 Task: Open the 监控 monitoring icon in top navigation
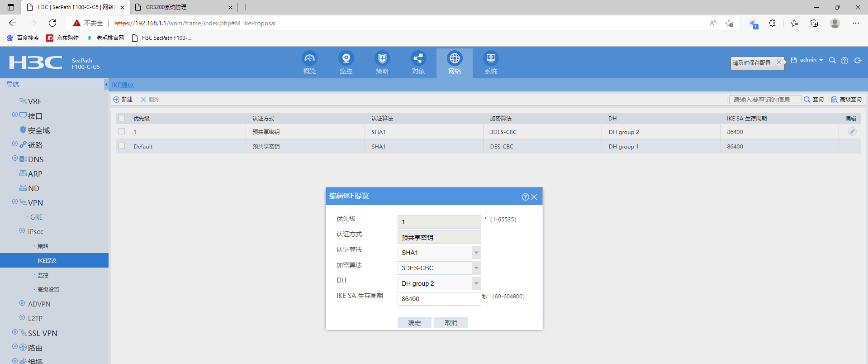point(346,59)
